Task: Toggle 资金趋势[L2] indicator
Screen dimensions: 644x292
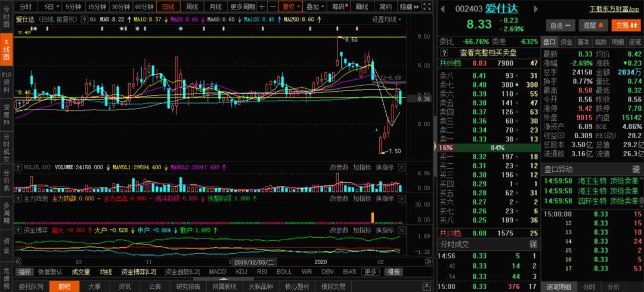Action: click(x=182, y=272)
